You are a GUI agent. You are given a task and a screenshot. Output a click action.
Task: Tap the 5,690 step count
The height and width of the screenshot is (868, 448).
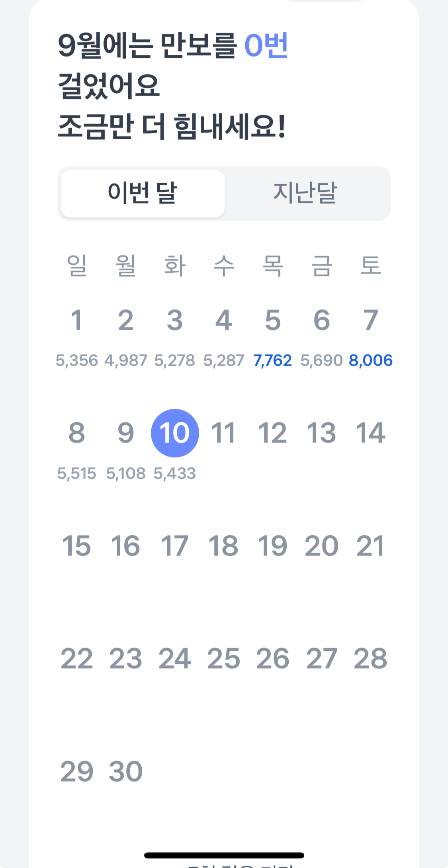point(321,361)
